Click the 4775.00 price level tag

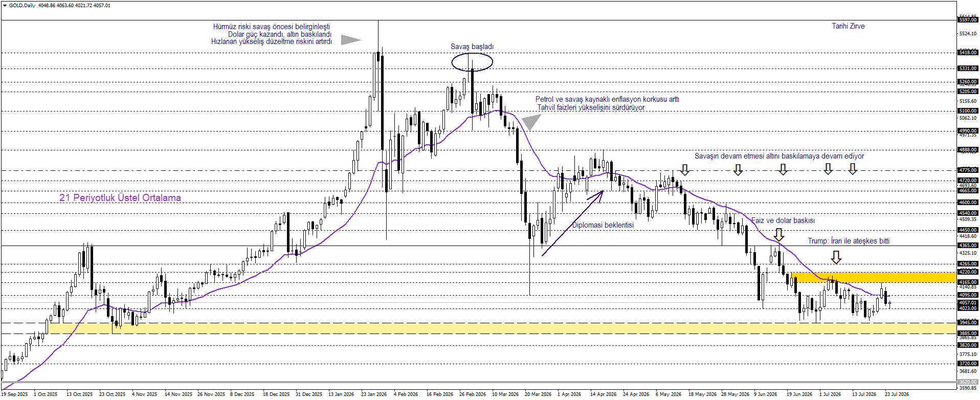pyautogui.click(x=968, y=170)
